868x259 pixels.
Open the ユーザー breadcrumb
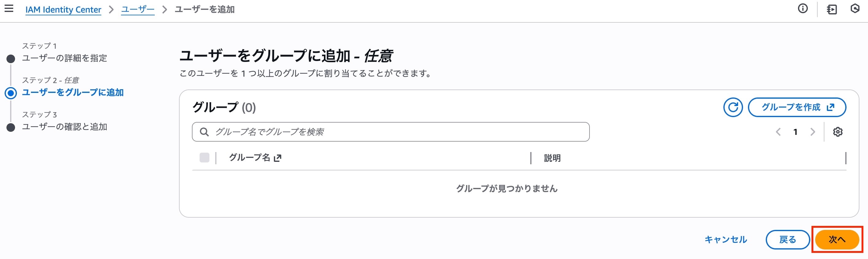pyautogui.click(x=138, y=10)
